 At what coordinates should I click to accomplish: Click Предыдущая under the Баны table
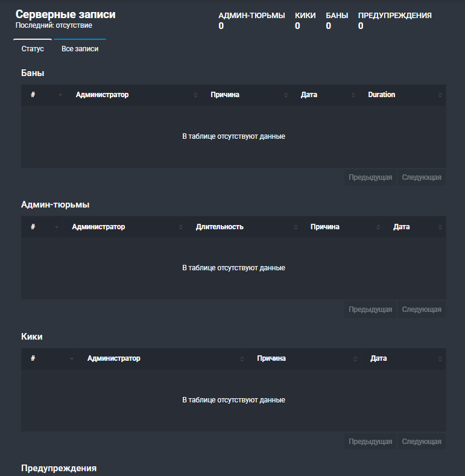(370, 177)
